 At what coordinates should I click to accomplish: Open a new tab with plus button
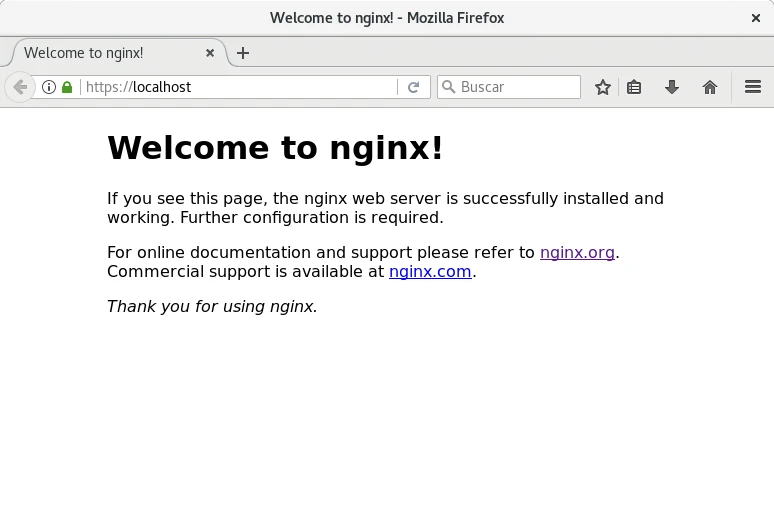(243, 53)
